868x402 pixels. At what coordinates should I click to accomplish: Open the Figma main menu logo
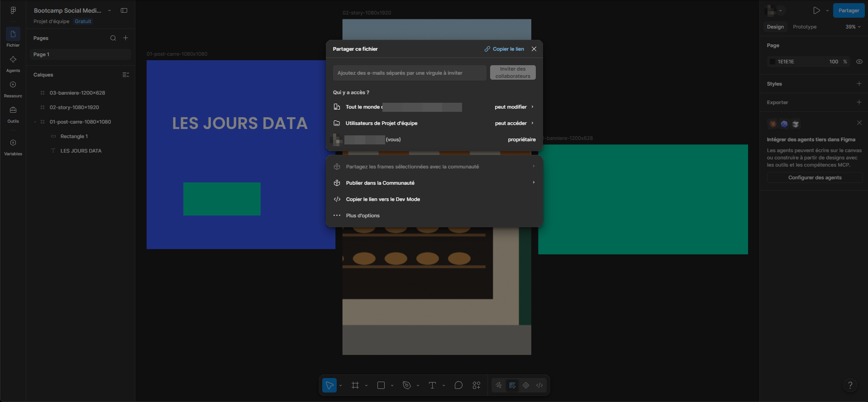point(13,10)
